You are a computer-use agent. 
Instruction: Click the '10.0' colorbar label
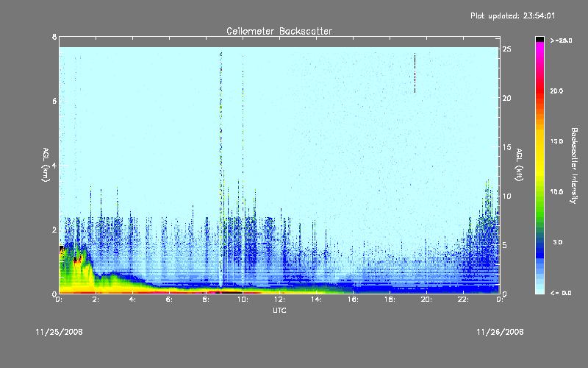click(x=556, y=192)
